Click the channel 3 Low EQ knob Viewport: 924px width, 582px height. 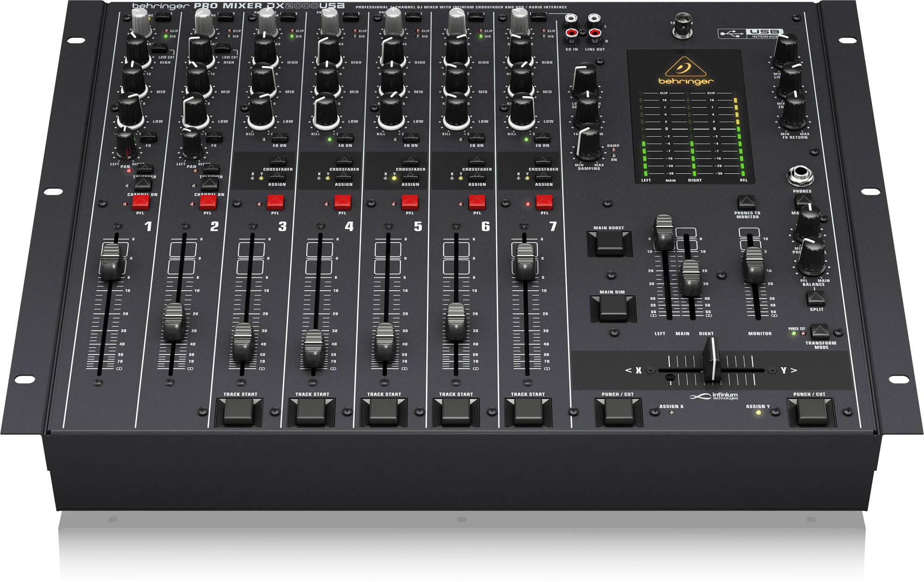[x=261, y=111]
